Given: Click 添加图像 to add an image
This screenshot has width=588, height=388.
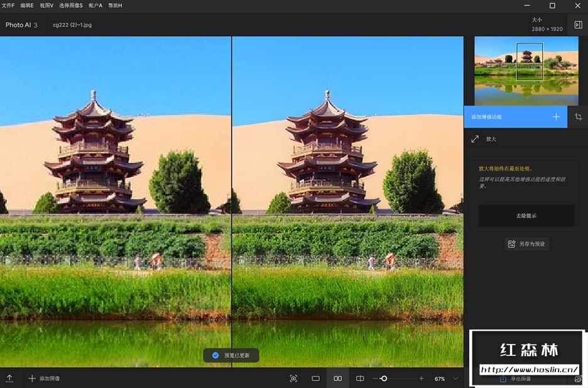Looking at the screenshot, I should pos(44,379).
